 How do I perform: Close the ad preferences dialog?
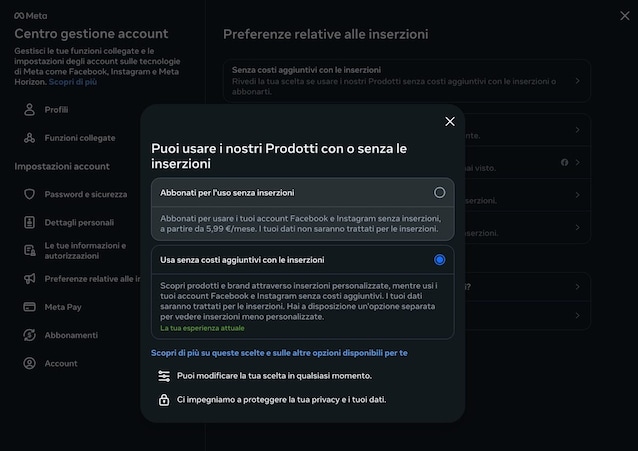click(450, 121)
